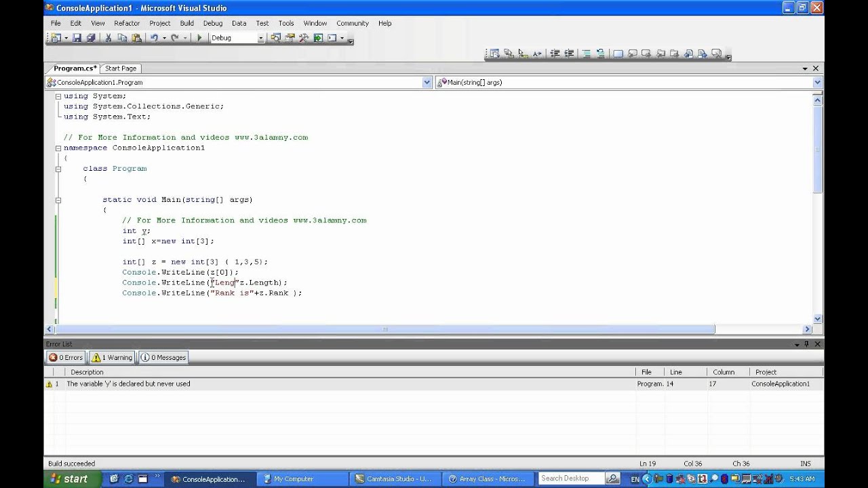Save Program.cs with the floppy icon

pos(77,38)
